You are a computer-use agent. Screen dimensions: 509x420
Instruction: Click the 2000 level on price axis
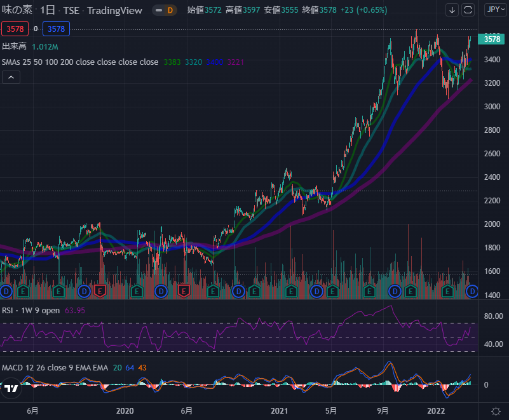click(x=492, y=224)
